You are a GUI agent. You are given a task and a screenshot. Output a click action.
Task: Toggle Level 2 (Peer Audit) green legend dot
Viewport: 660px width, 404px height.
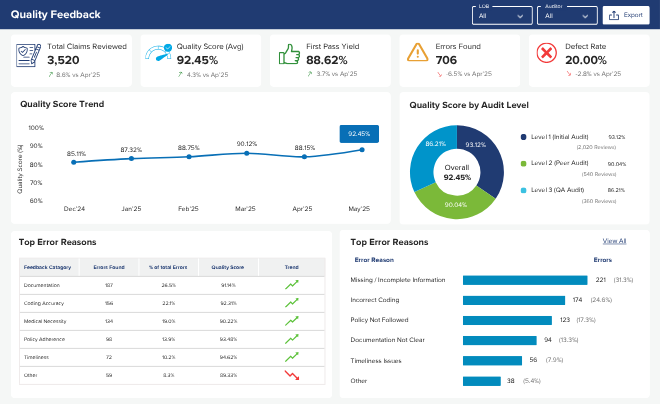point(523,163)
